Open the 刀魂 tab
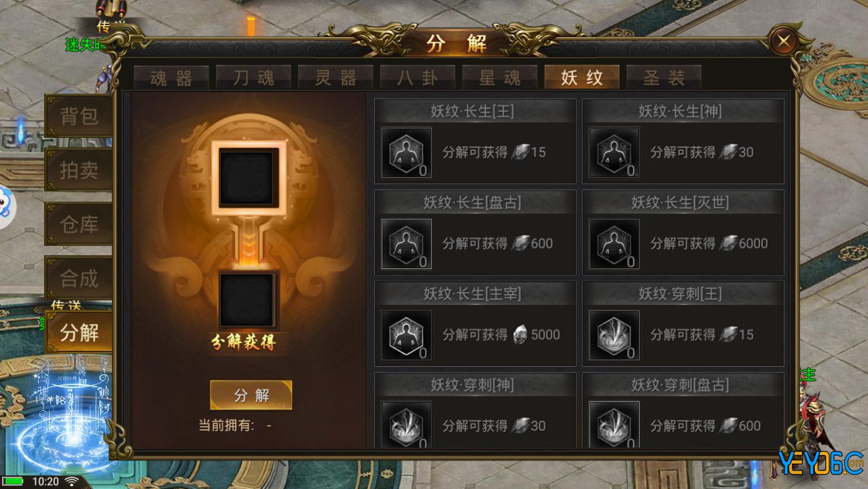The height and width of the screenshot is (489, 868). point(253,77)
